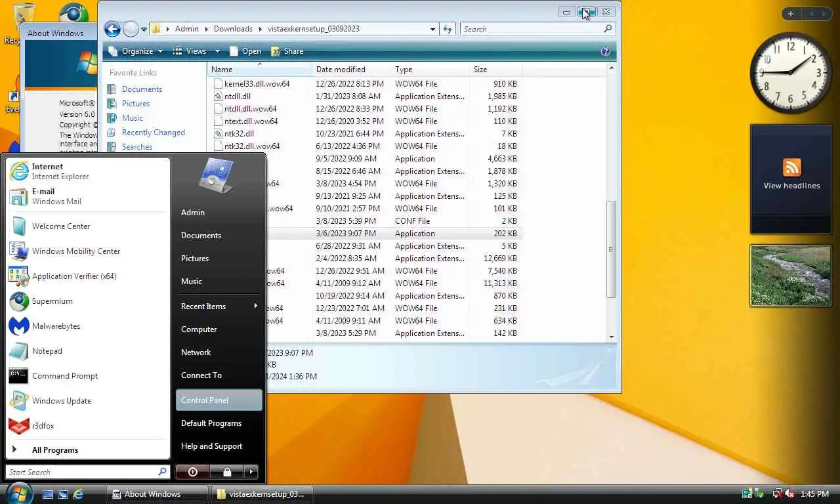Click the search magnifier in Explorer
This screenshot has height=504, width=840.
pyautogui.click(x=608, y=29)
